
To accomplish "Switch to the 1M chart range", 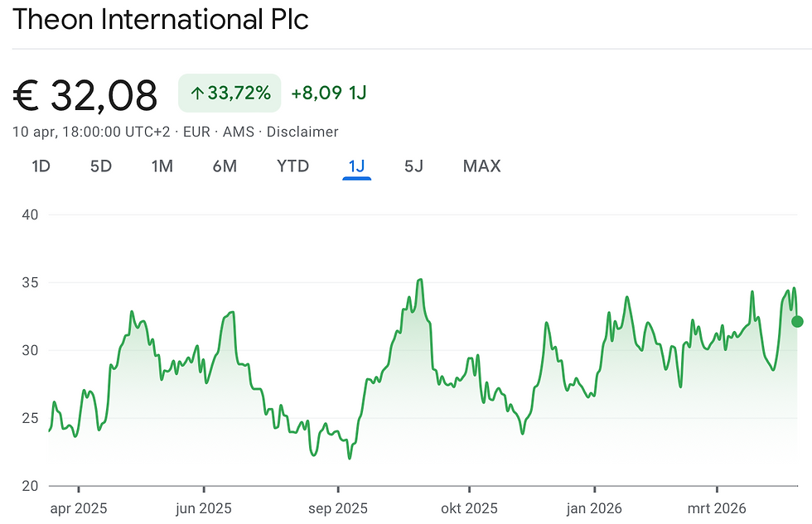I will 162,166.
